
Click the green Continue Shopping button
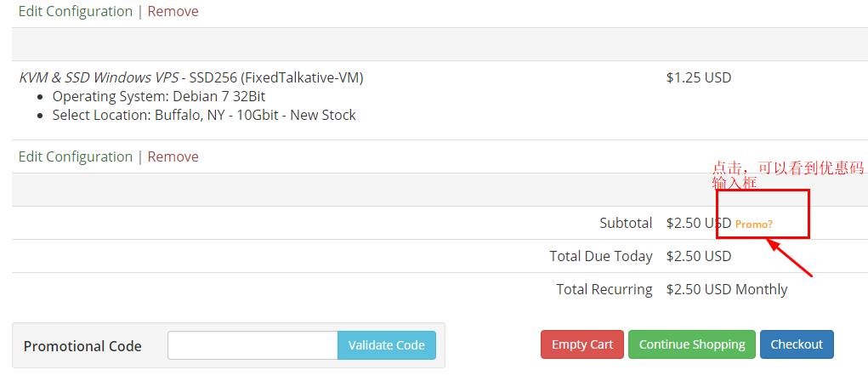[x=692, y=344]
